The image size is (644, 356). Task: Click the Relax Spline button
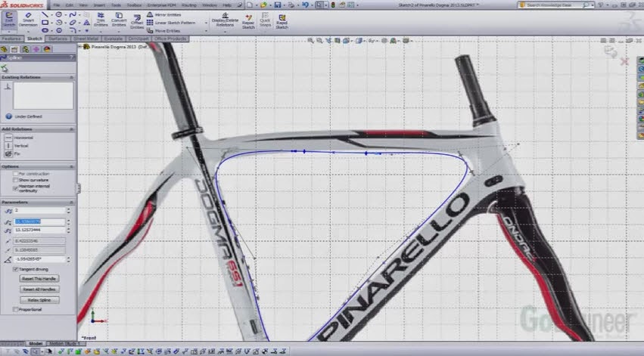tap(39, 300)
